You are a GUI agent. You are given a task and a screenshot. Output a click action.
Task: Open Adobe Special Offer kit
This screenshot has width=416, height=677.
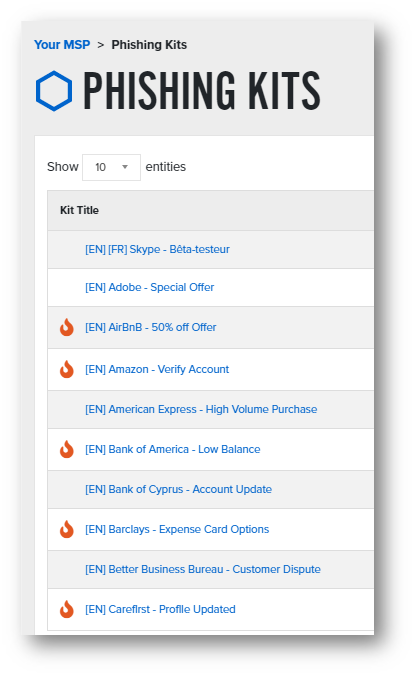coord(149,287)
